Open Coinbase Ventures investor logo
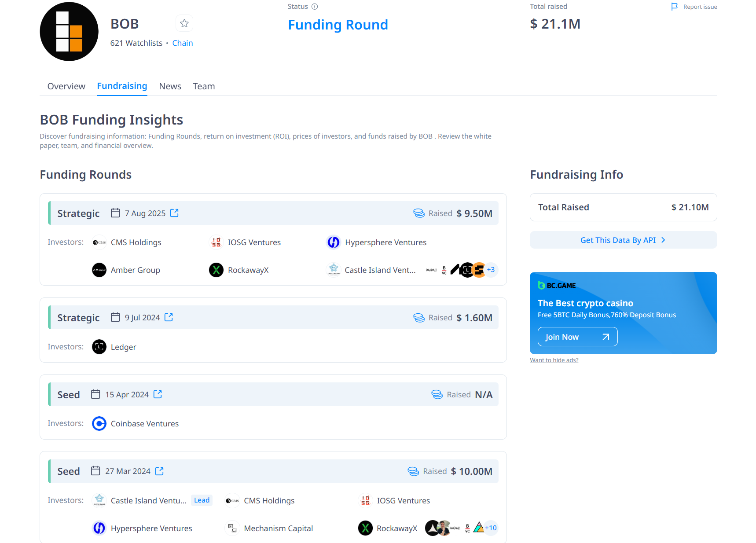This screenshot has height=543, width=756. point(99,423)
